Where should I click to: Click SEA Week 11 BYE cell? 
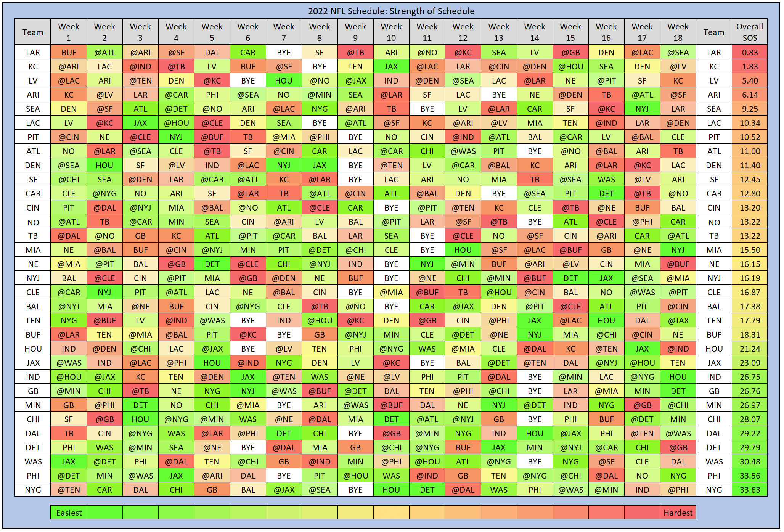click(x=427, y=109)
